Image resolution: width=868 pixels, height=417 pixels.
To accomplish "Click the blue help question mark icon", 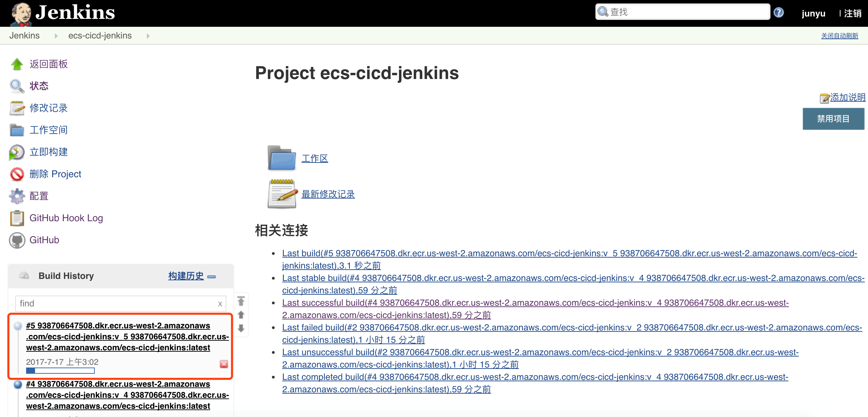I will tap(778, 13).
